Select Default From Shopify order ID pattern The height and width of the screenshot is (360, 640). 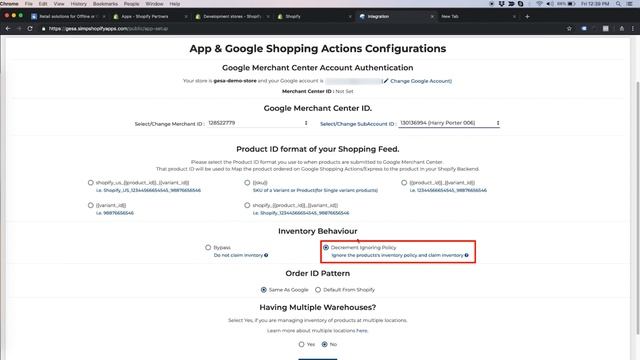(318, 290)
